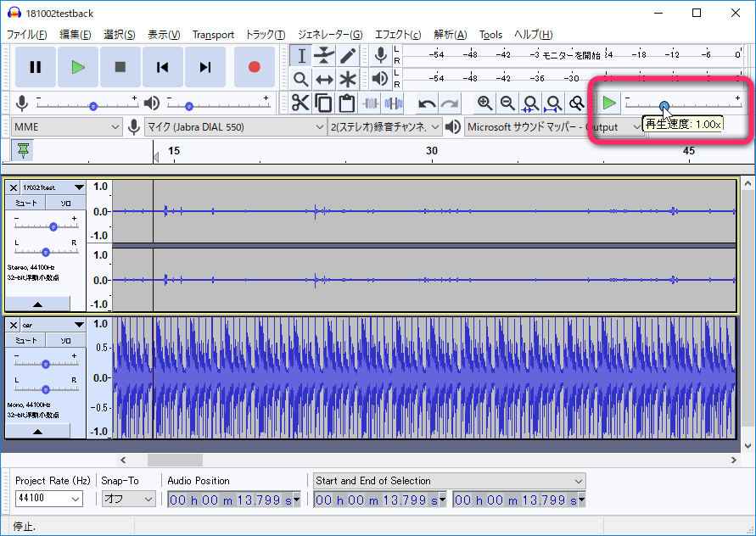
Task: Open the トラック(T) menu
Action: (x=266, y=35)
